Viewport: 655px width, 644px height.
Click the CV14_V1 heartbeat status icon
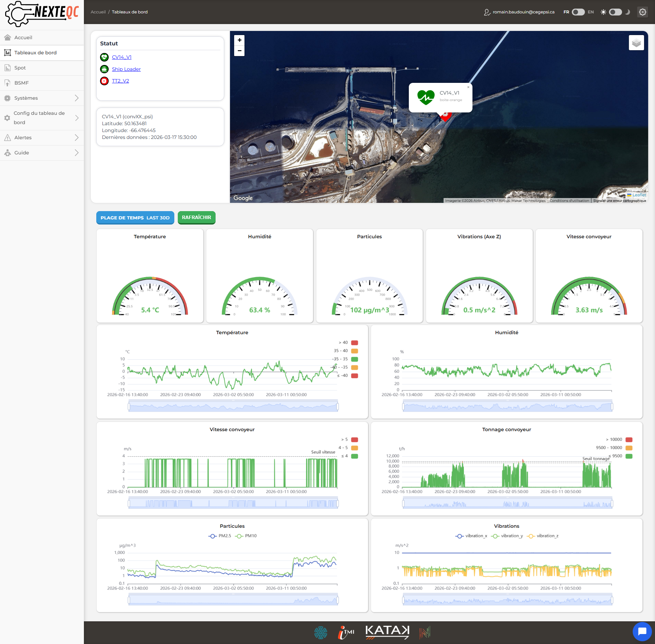105,57
